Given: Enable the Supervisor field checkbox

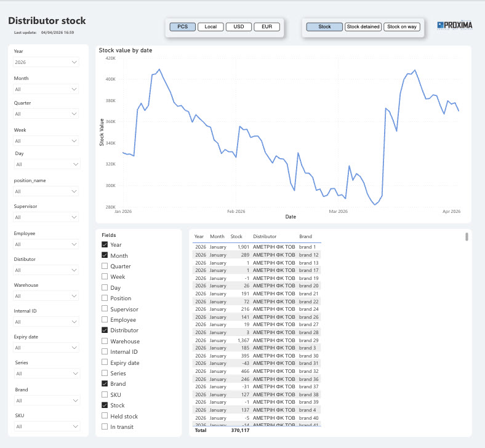Looking at the screenshot, I should click(x=105, y=308).
